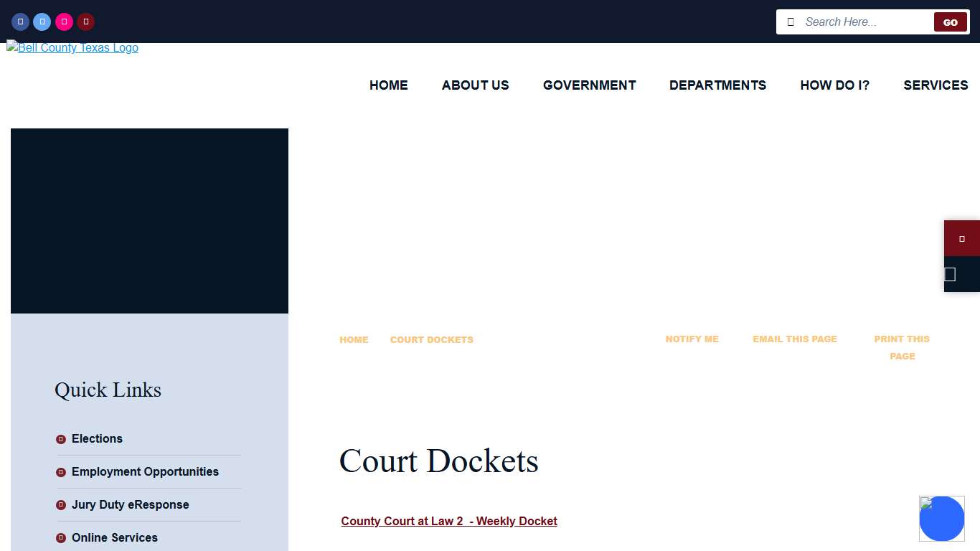Expand the Departments navigation menu
The image size is (980, 551).
717,85
